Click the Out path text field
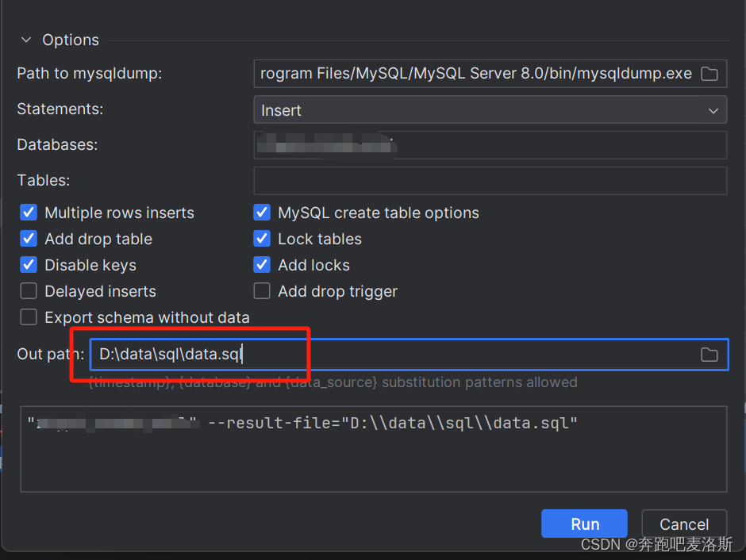The width and height of the screenshot is (746, 560). pyautogui.click(x=410, y=354)
